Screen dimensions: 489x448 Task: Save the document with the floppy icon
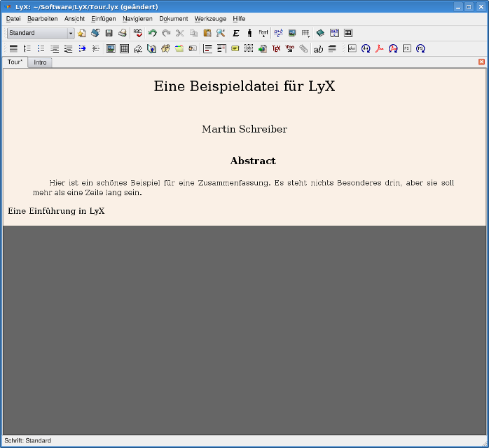pyautogui.click(x=109, y=33)
